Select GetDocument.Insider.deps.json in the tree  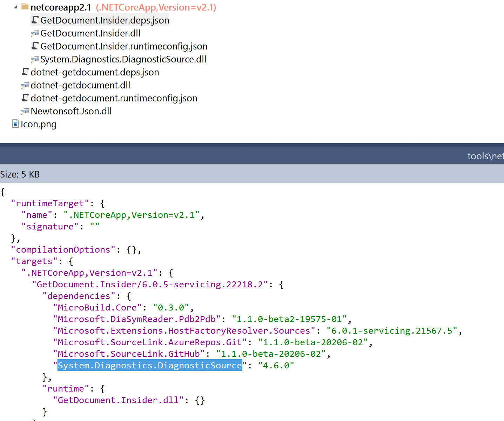pyautogui.click(x=105, y=20)
